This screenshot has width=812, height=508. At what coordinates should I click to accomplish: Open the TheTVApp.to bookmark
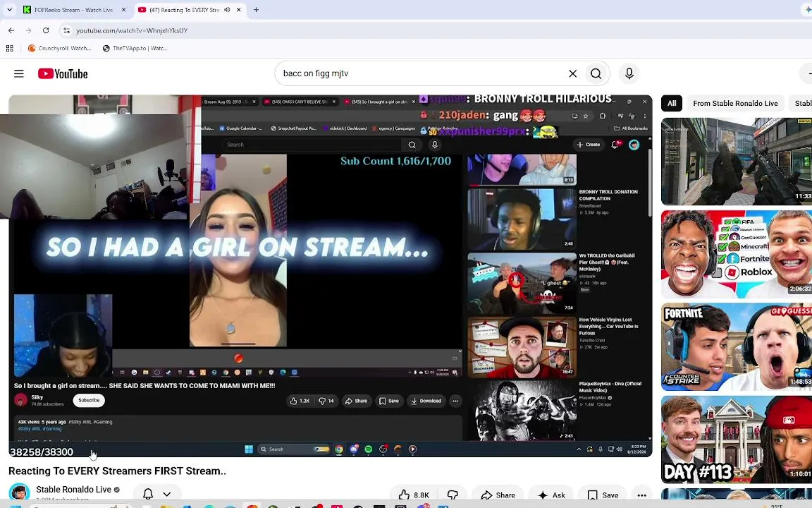click(135, 48)
